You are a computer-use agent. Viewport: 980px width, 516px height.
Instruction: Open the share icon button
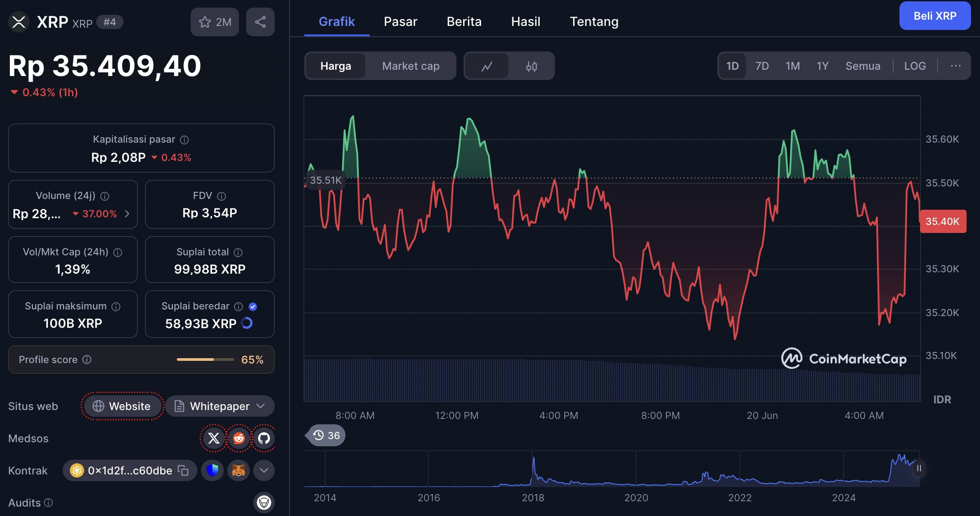click(x=260, y=22)
